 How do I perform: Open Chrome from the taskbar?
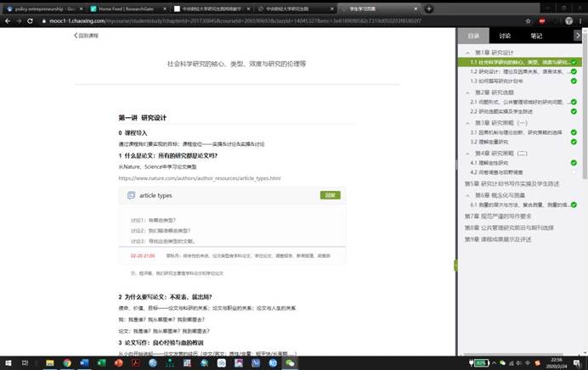coord(67,362)
